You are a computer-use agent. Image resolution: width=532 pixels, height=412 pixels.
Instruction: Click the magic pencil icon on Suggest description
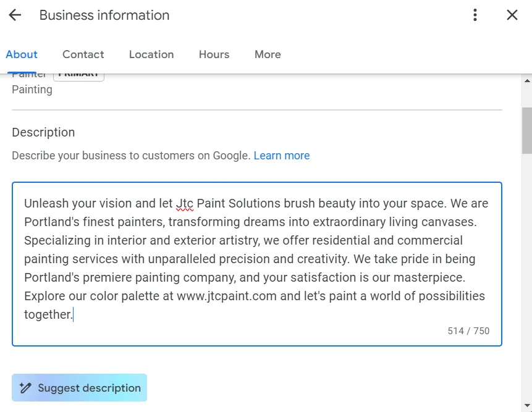(25, 387)
